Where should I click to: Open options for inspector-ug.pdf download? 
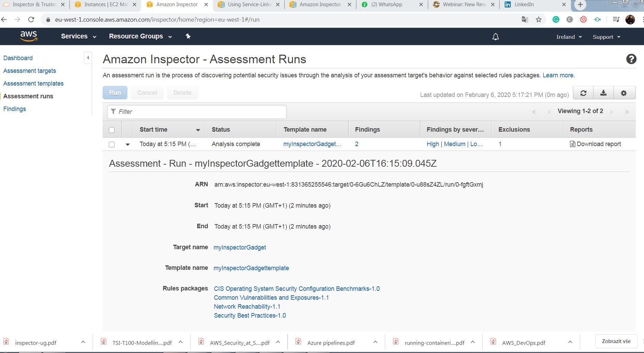click(x=83, y=342)
